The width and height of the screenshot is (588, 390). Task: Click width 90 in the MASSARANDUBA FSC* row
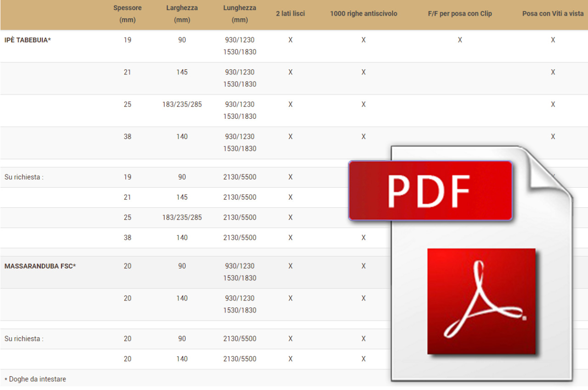pyautogui.click(x=182, y=266)
